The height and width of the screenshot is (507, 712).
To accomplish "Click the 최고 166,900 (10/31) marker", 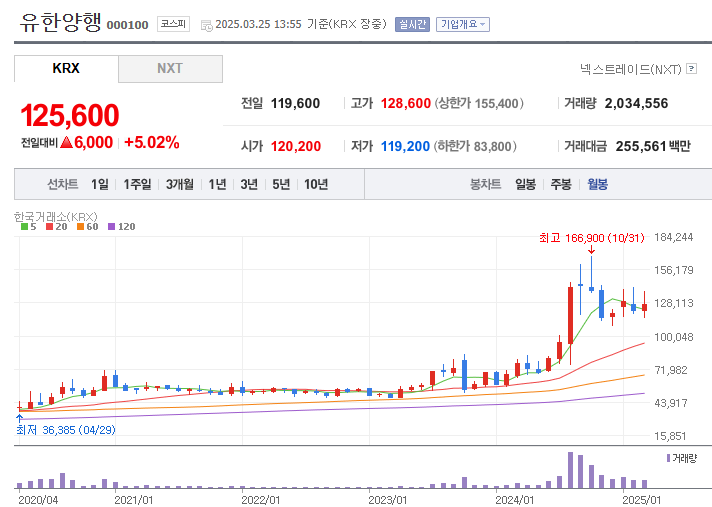I will [592, 238].
